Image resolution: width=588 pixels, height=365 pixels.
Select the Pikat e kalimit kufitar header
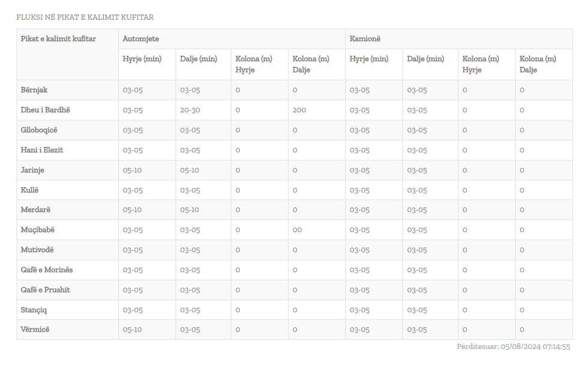click(58, 39)
